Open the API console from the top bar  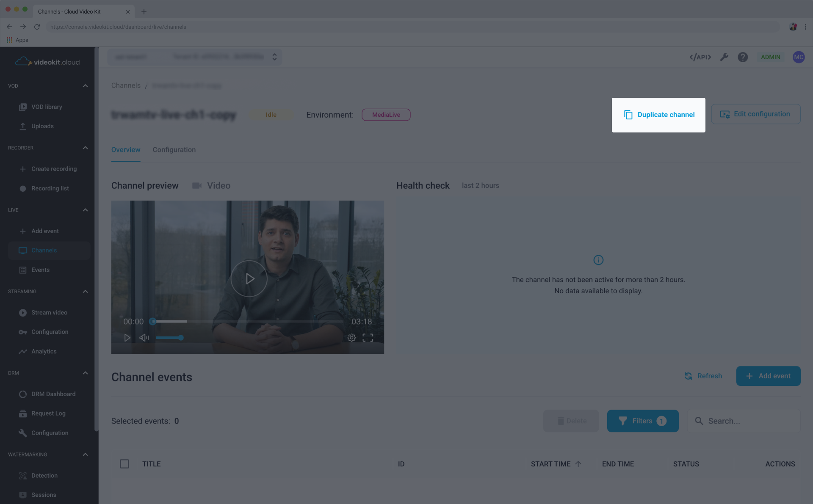tap(700, 57)
